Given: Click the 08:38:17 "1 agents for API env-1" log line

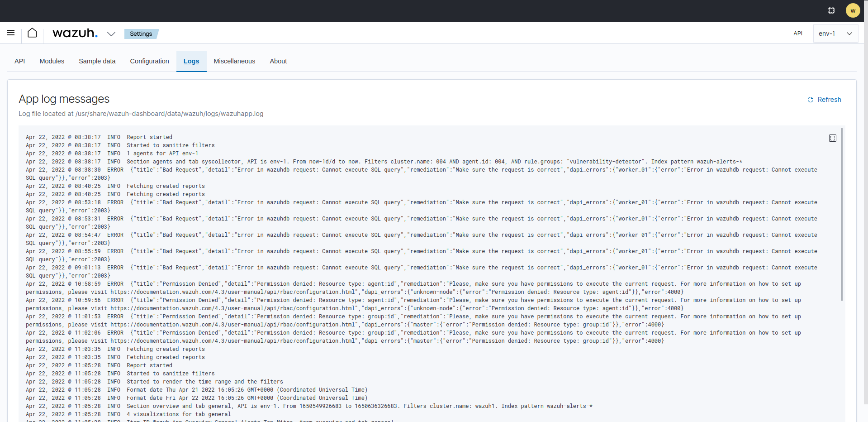Looking at the screenshot, I should (x=112, y=153).
